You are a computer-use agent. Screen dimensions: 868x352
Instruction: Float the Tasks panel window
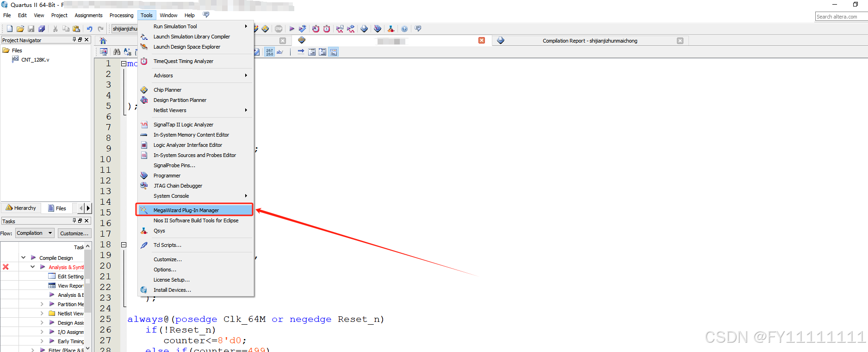(x=80, y=221)
